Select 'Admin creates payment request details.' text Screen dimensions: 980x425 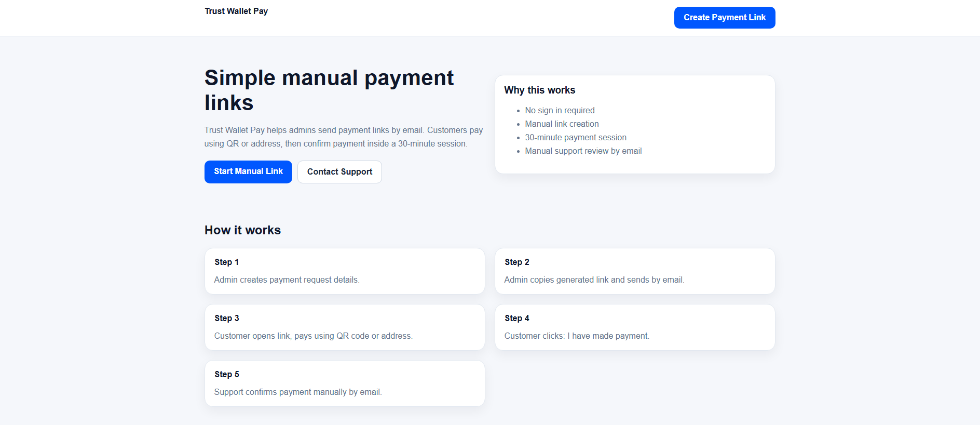[287, 280]
